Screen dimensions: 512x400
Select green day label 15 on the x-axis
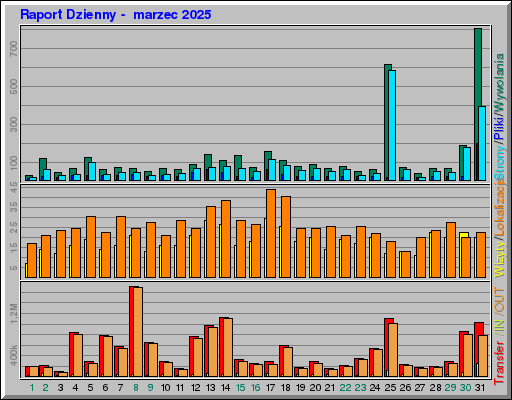[x=241, y=388]
